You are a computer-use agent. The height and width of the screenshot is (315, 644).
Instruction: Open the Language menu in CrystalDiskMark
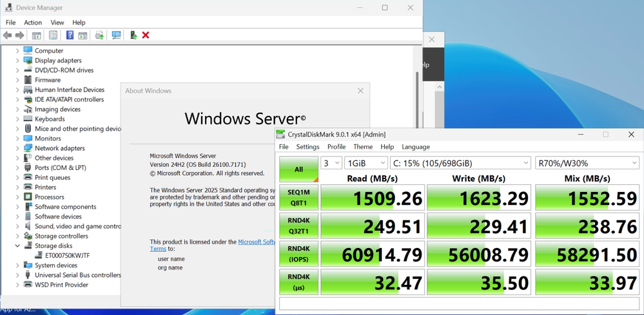tap(416, 147)
